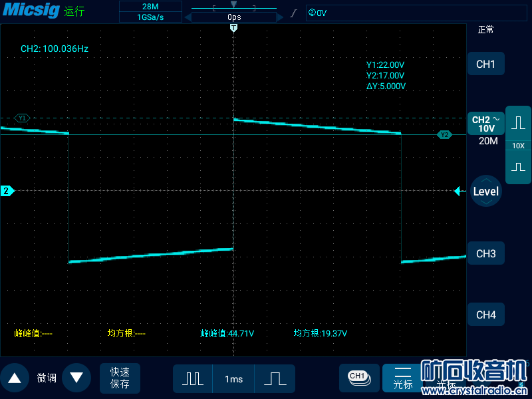This screenshot has height=399, width=532.
Task: Tap the fine-tune down arrow button
Action: point(76,378)
